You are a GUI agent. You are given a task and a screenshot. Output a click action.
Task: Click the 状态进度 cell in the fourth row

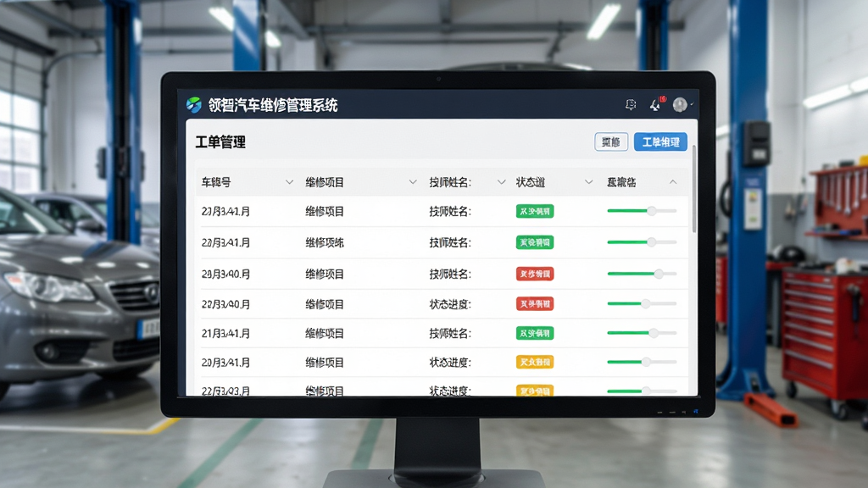click(450, 304)
